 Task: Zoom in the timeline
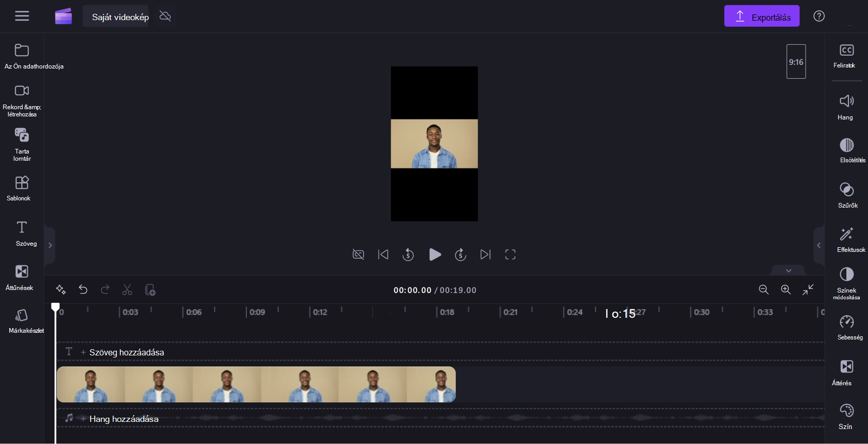pyautogui.click(x=786, y=289)
